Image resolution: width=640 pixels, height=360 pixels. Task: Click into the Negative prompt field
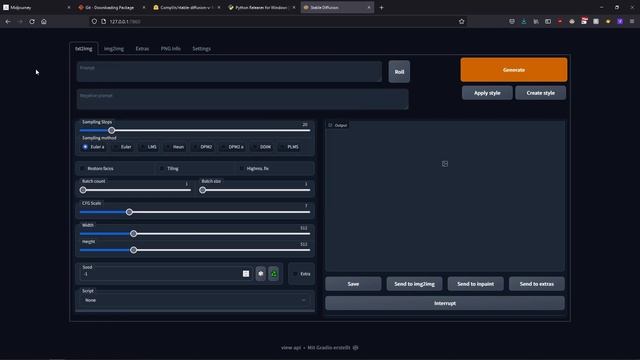pos(242,99)
